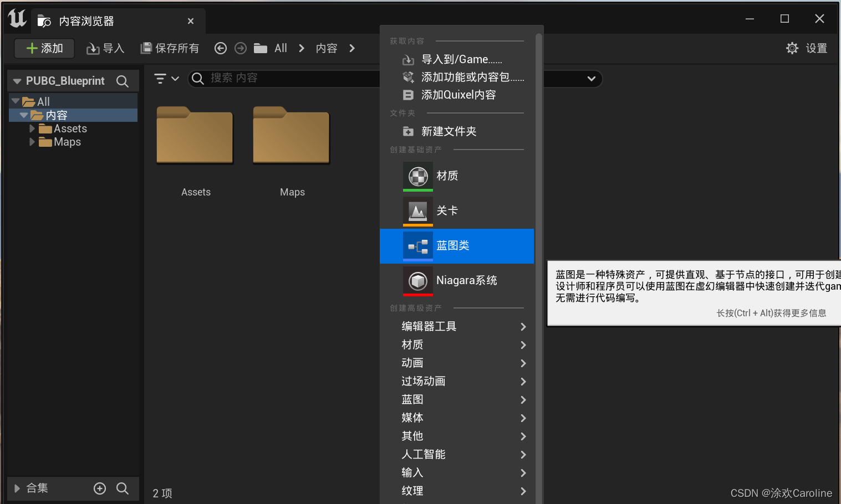Choose 蓝图类 from the creation menu
The image size is (841, 504).
(x=453, y=246)
